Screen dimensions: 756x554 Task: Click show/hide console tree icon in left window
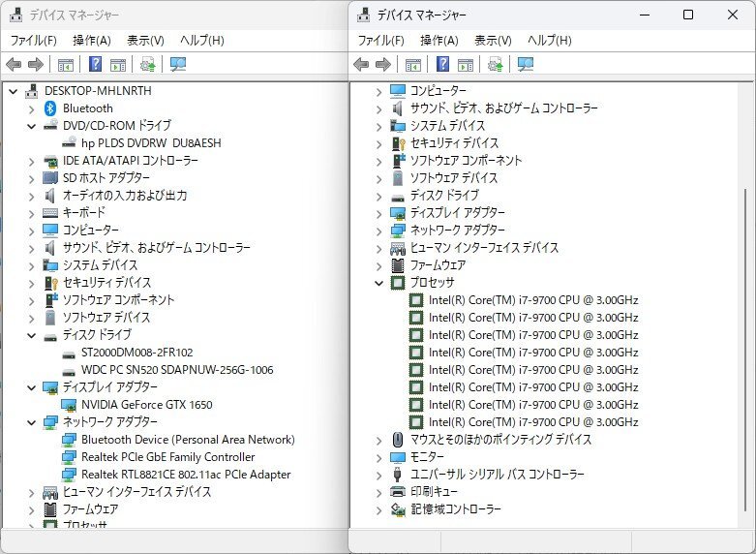pyautogui.click(x=65, y=65)
